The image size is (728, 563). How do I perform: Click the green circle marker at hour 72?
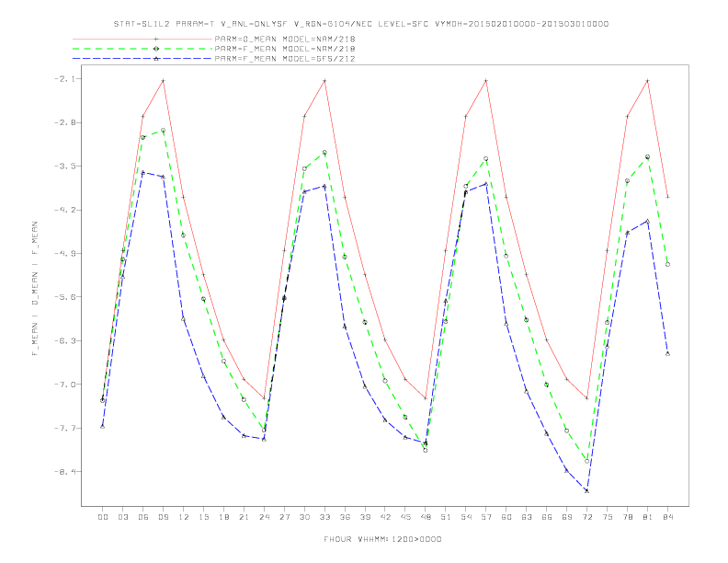coord(586,461)
